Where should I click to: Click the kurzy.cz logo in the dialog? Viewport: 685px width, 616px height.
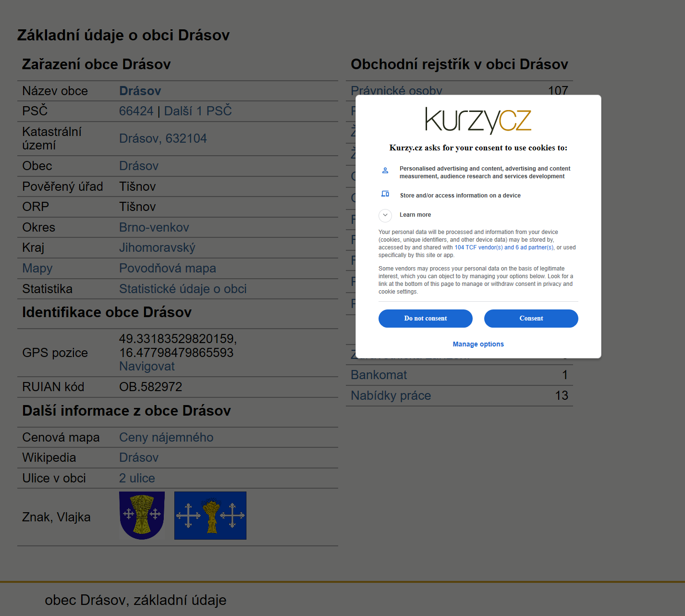tap(478, 120)
